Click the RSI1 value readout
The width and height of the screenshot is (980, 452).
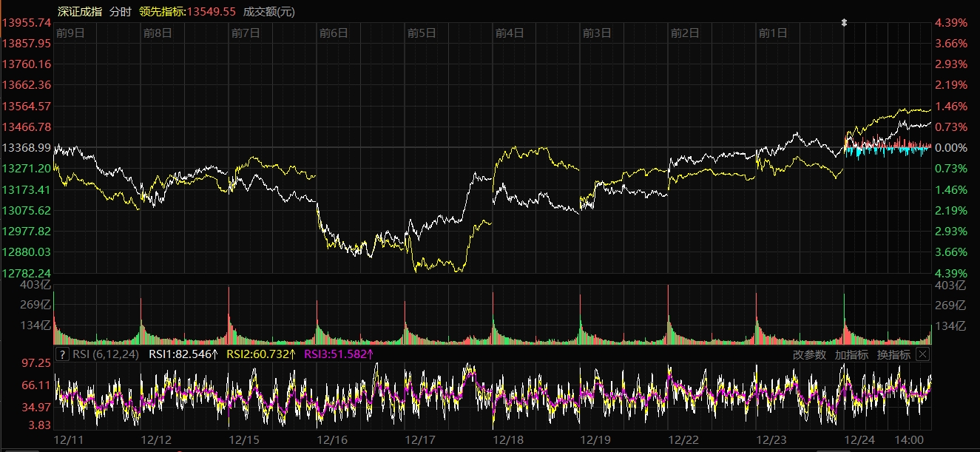point(183,354)
